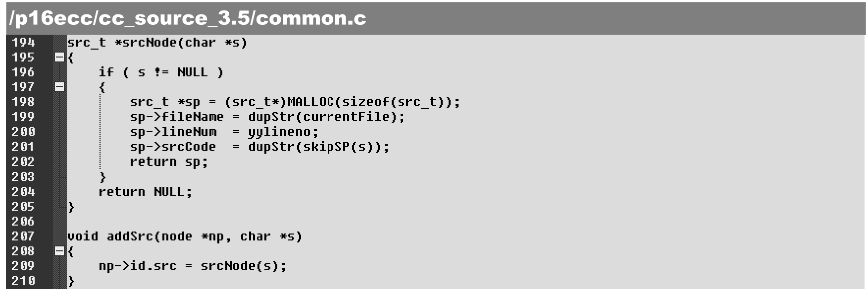Collapse the addSrc function fold at line 208
This screenshot has height=293, width=868.
pyautogui.click(x=59, y=251)
